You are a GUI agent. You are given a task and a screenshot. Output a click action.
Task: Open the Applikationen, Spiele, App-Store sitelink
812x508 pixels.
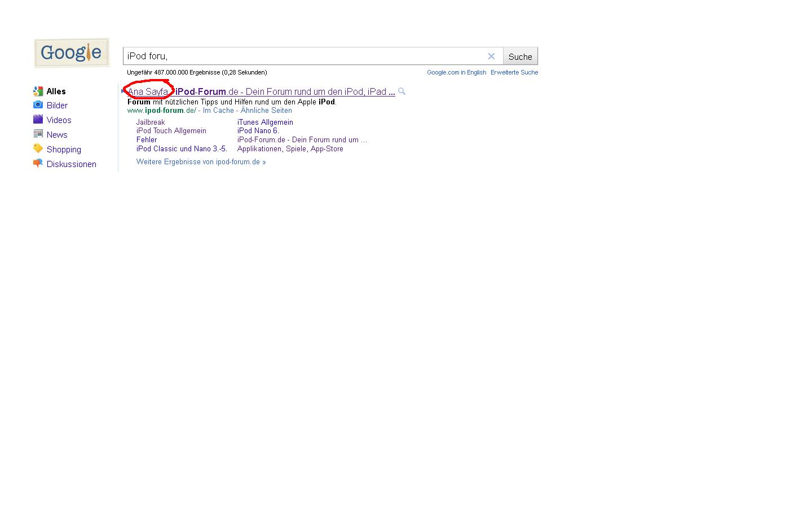click(x=290, y=148)
